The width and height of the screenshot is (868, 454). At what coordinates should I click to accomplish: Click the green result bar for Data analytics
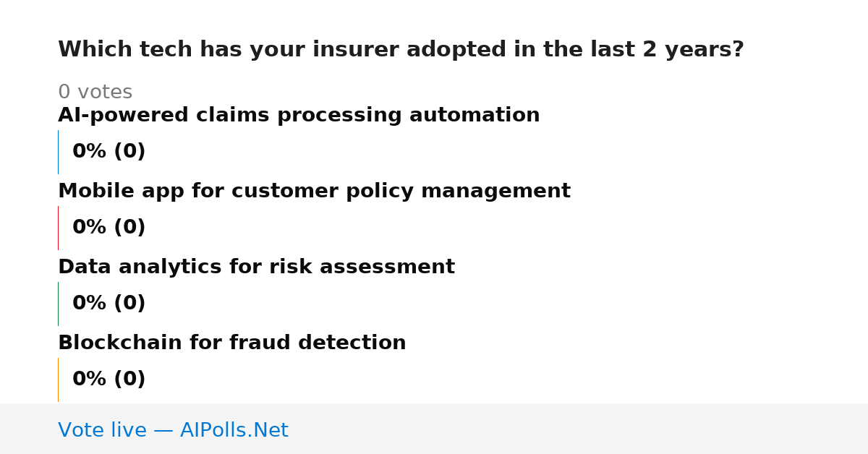click(x=58, y=304)
